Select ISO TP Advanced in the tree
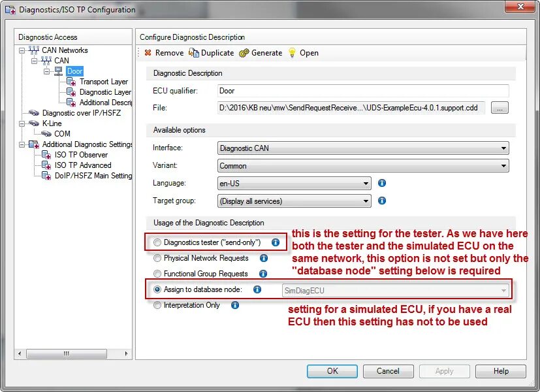 (83, 165)
